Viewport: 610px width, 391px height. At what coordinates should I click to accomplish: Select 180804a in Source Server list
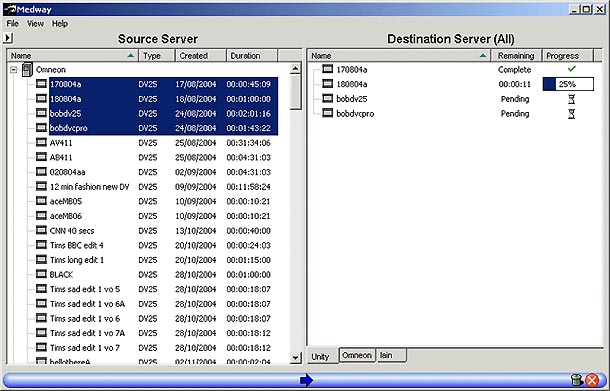[163, 99]
